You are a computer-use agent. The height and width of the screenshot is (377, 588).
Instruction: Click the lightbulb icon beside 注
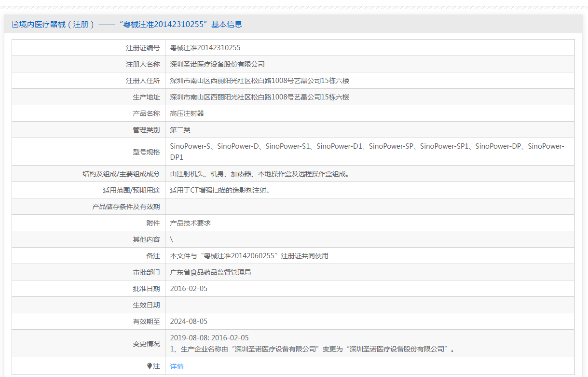pos(150,366)
